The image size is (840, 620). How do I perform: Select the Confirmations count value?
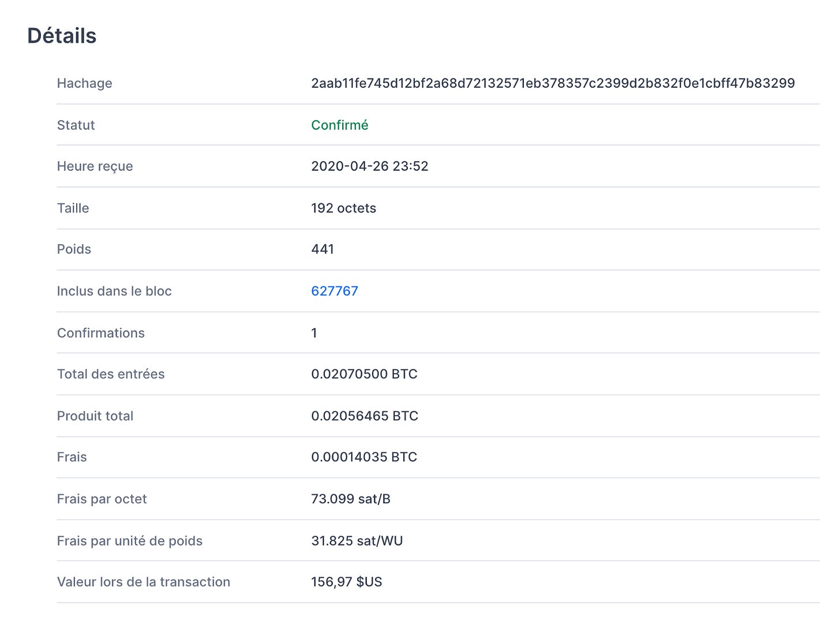point(314,333)
